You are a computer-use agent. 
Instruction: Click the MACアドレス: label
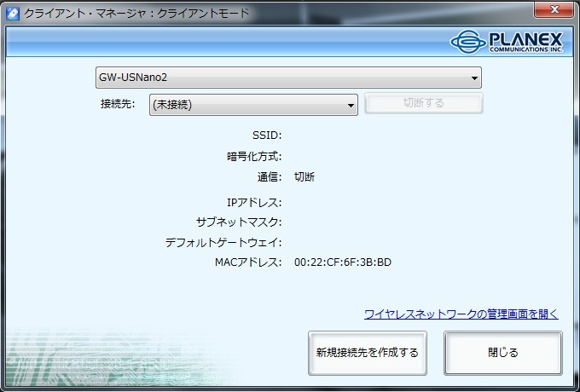pos(248,262)
